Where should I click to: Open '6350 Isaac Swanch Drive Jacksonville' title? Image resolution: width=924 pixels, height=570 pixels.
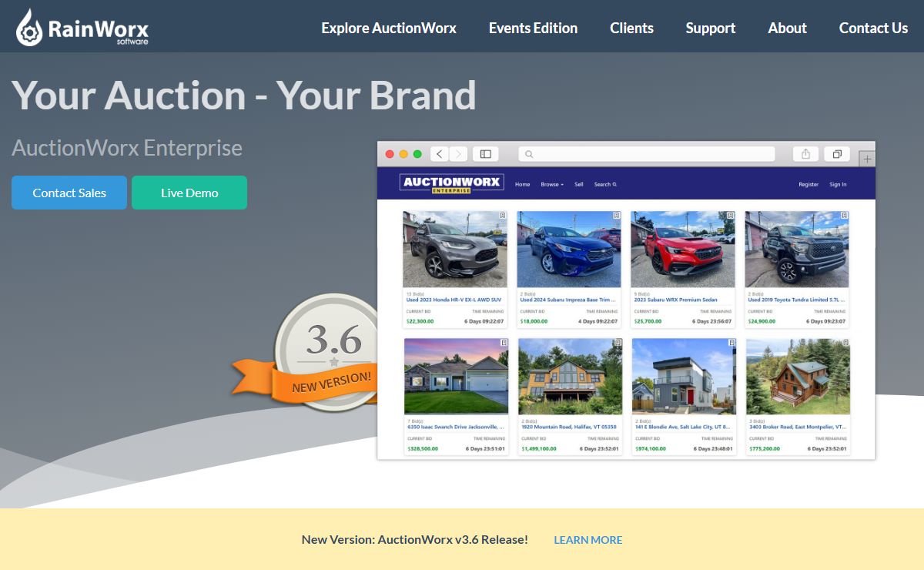[457, 427]
